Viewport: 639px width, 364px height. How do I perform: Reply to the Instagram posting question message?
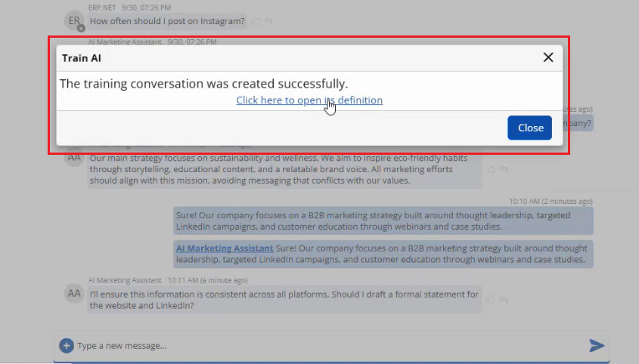click(x=268, y=21)
